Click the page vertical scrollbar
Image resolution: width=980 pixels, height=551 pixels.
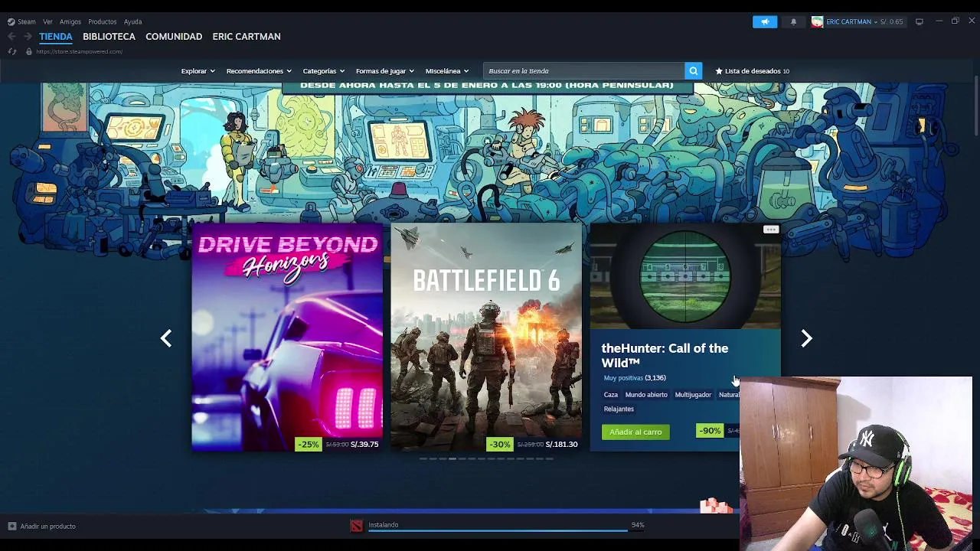pos(976,107)
